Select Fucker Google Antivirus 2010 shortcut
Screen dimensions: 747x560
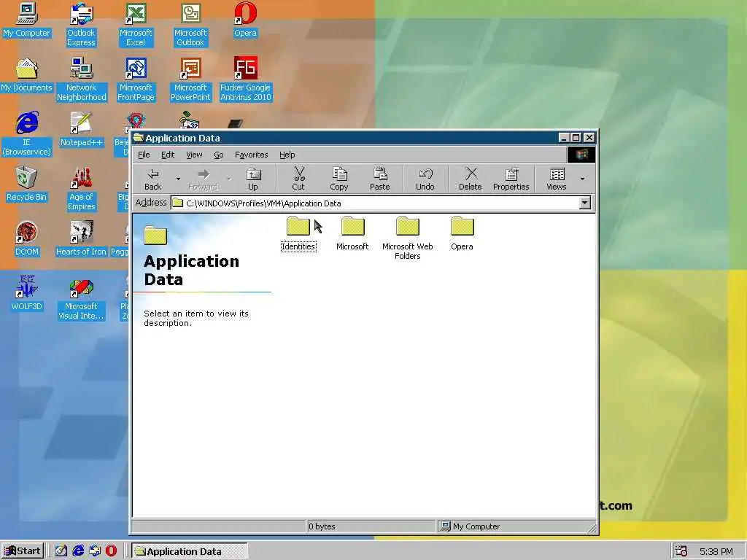coord(245,79)
